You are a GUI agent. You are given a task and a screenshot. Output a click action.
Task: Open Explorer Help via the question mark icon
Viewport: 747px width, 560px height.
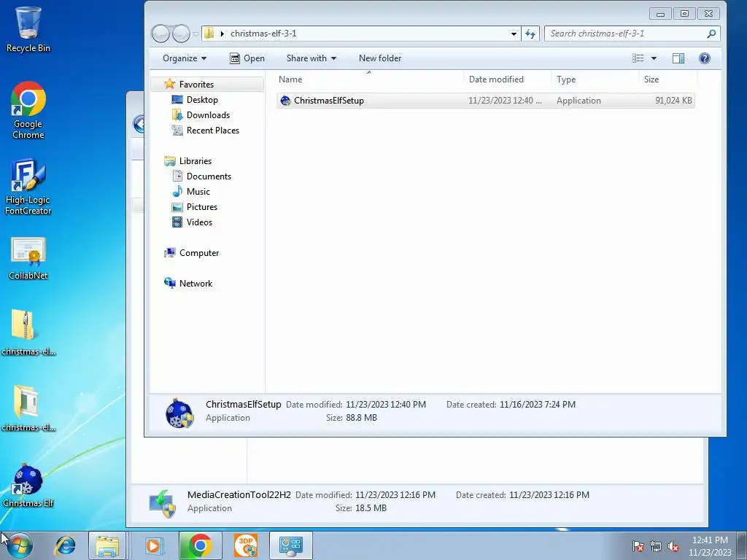pos(705,58)
